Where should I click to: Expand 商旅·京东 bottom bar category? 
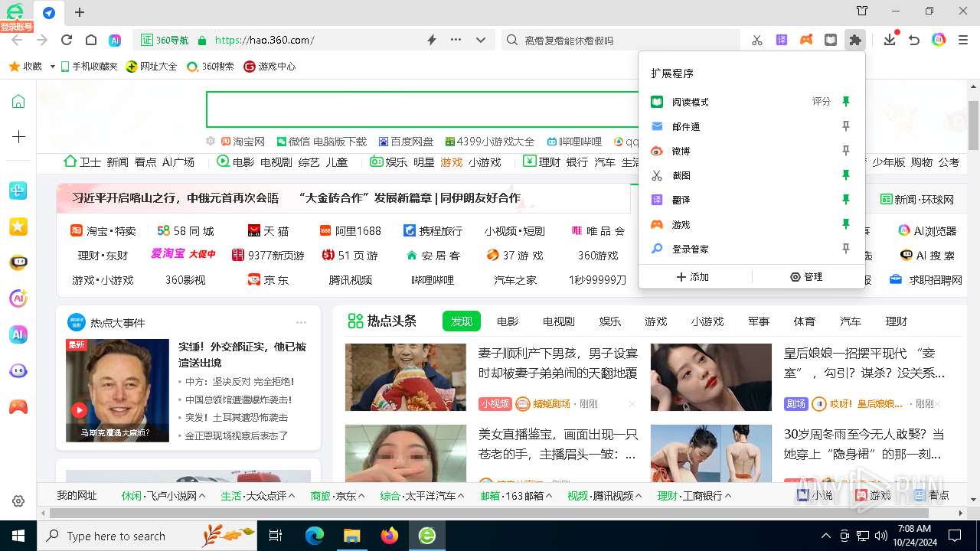[x=362, y=496]
